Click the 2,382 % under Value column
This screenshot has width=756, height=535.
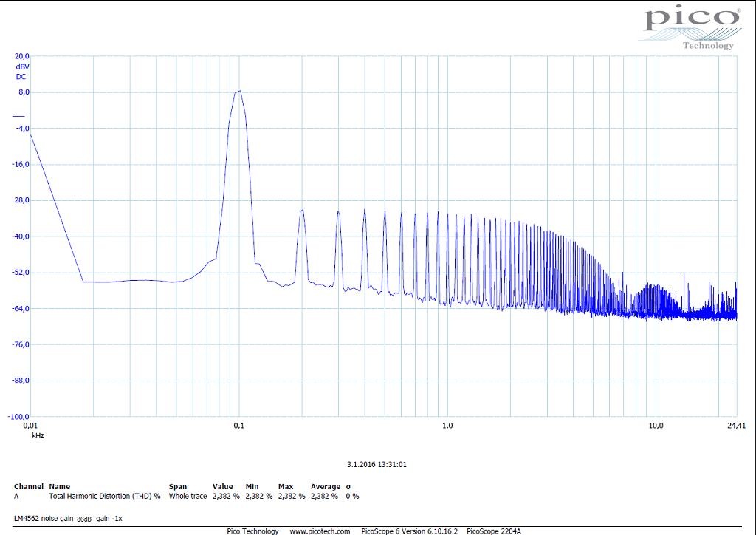tap(226, 496)
